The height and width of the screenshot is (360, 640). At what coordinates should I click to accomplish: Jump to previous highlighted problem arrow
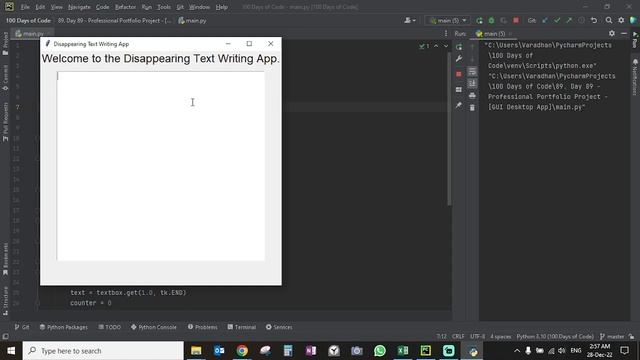pyautogui.click(x=436, y=46)
